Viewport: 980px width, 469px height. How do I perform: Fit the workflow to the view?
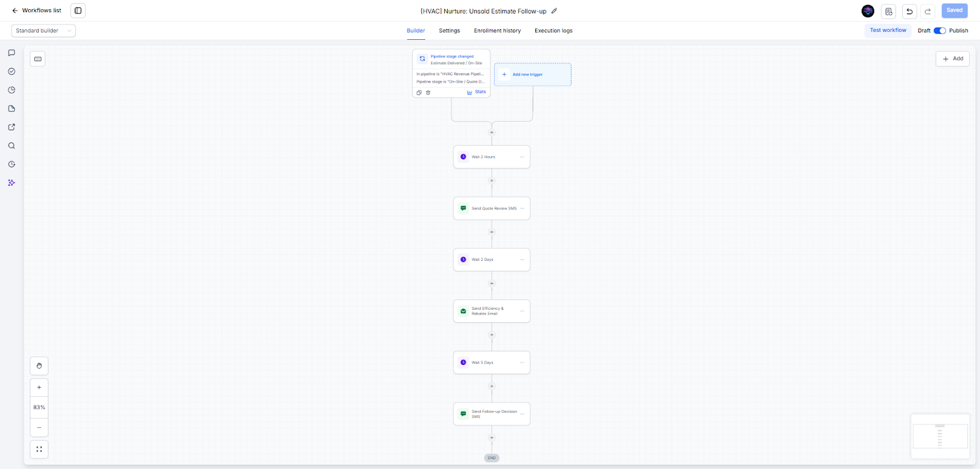(x=39, y=449)
